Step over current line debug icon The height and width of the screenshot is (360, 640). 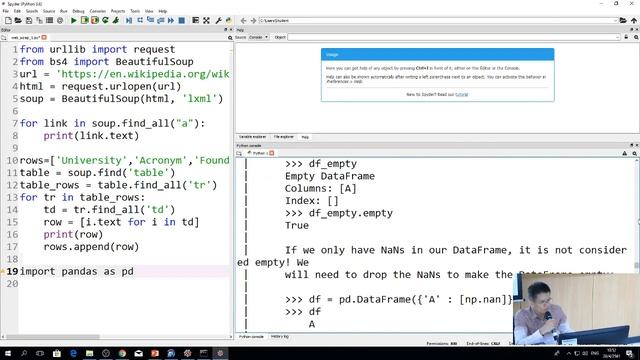(140, 20)
